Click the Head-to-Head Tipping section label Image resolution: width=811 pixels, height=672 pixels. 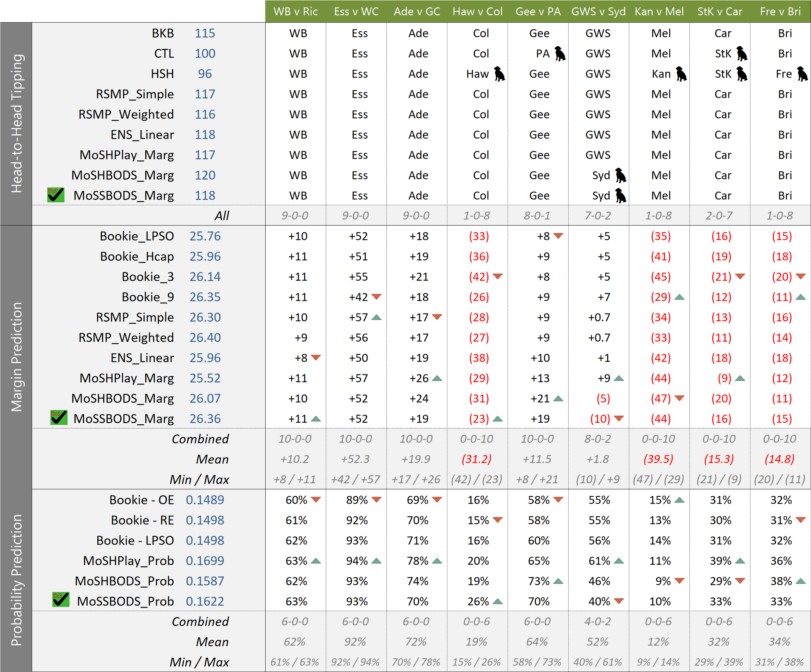tap(16, 124)
